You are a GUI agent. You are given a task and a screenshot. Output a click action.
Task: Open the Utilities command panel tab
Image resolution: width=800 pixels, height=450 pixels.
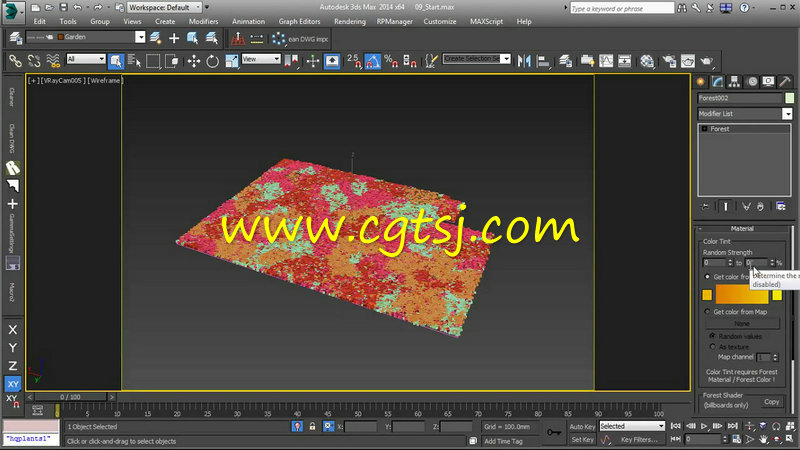[x=785, y=82]
